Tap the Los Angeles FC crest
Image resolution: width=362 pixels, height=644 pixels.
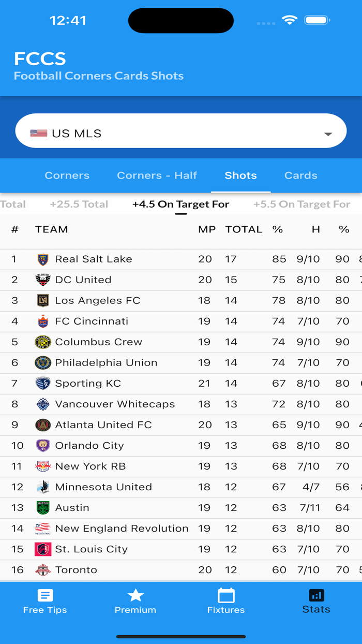[43, 300]
